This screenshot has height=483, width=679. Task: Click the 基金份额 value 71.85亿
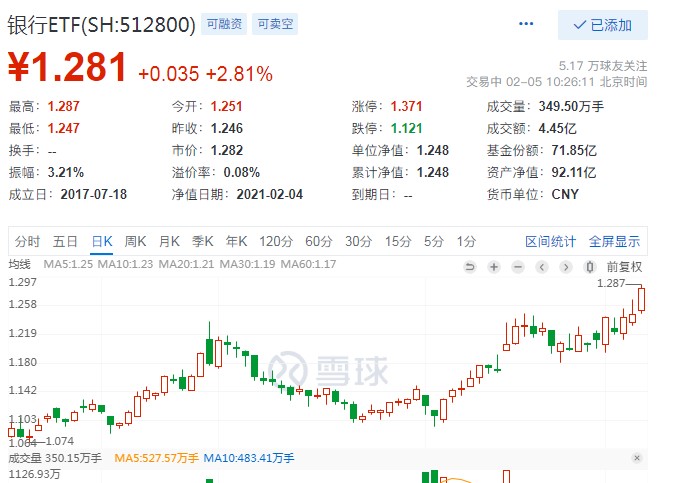pos(574,150)
